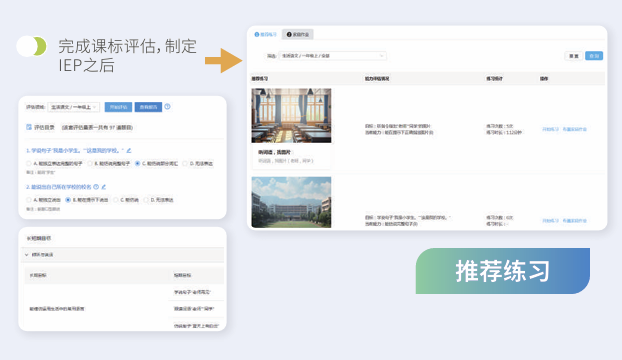Click the classroom practice title below its thumbnail
The height and width of the screenshot is (360, 622).
tap(275, 152)
